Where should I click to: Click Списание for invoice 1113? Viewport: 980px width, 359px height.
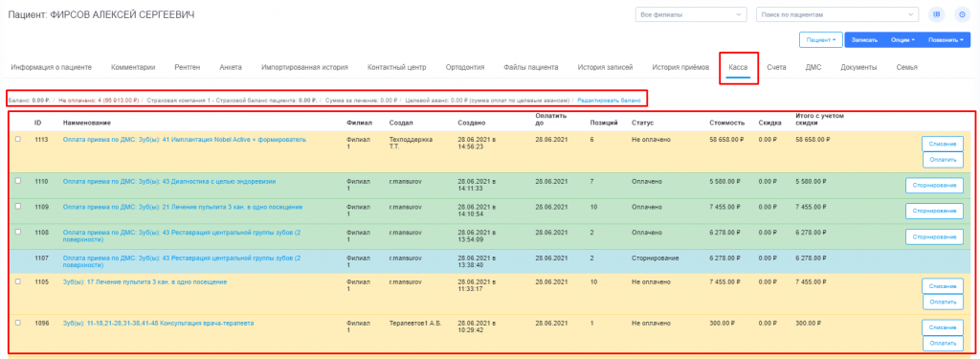pos(943,144)
